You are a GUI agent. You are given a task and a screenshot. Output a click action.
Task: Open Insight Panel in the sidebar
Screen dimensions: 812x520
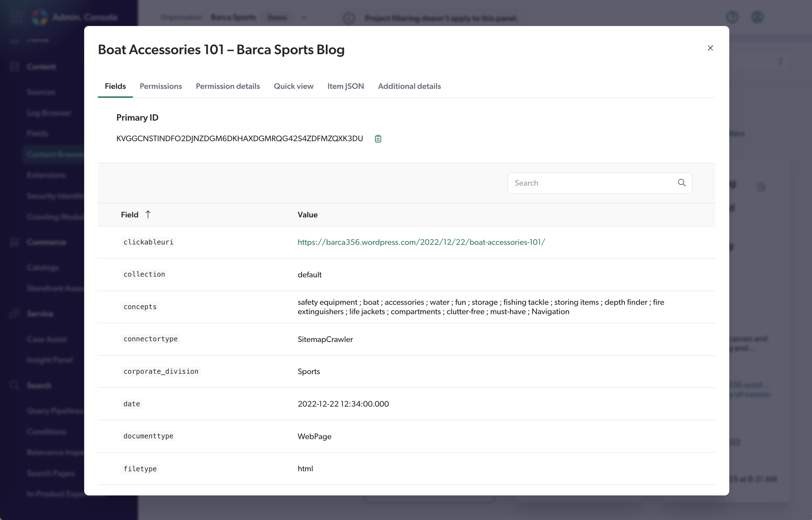pyautogui.click(x=50, y=360)
